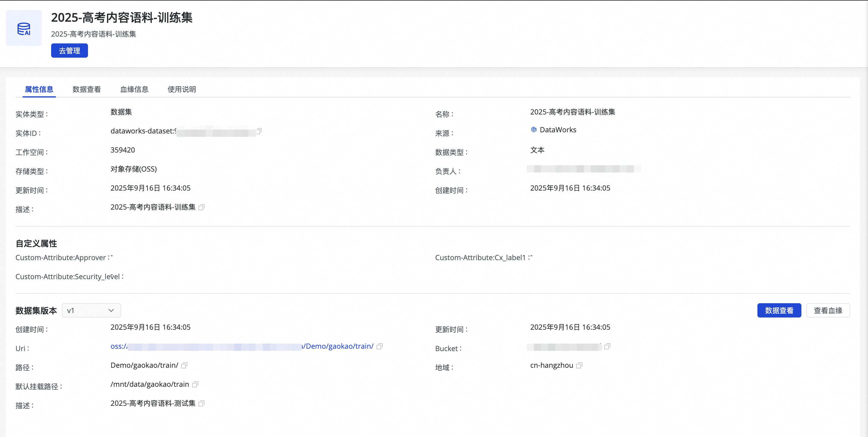Copy the version description text
The height and width of the screenshot is (437, 868).
[202, 404]
